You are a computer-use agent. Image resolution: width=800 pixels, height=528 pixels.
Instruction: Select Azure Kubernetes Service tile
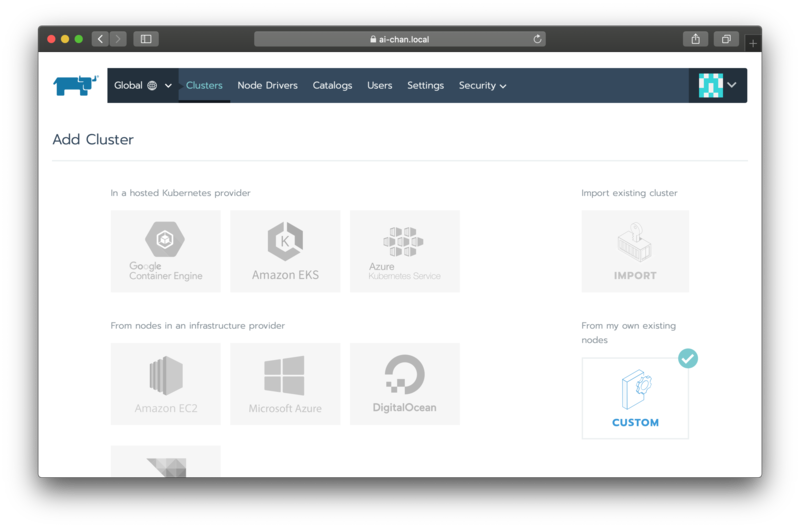coord(404,251)
